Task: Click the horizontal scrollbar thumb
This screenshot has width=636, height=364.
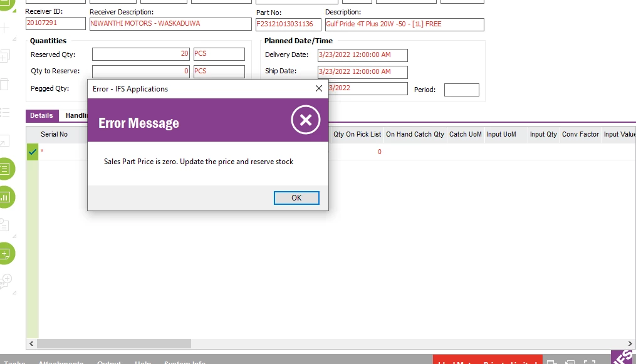Action: tap(114, 343)
